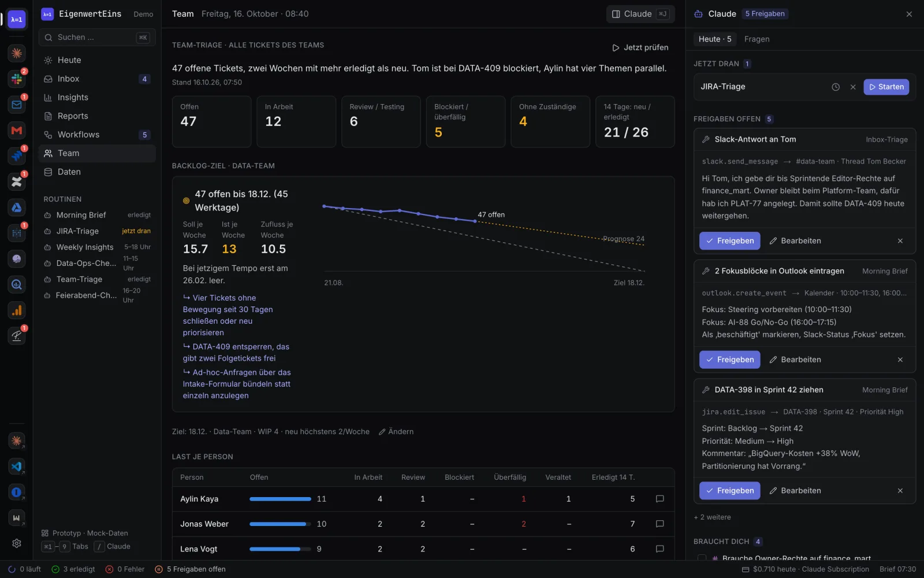Toggle the Claude panel button in header
Image resolution: width=924 pixels, height=578 pixels.
click(x=640, y=14)
